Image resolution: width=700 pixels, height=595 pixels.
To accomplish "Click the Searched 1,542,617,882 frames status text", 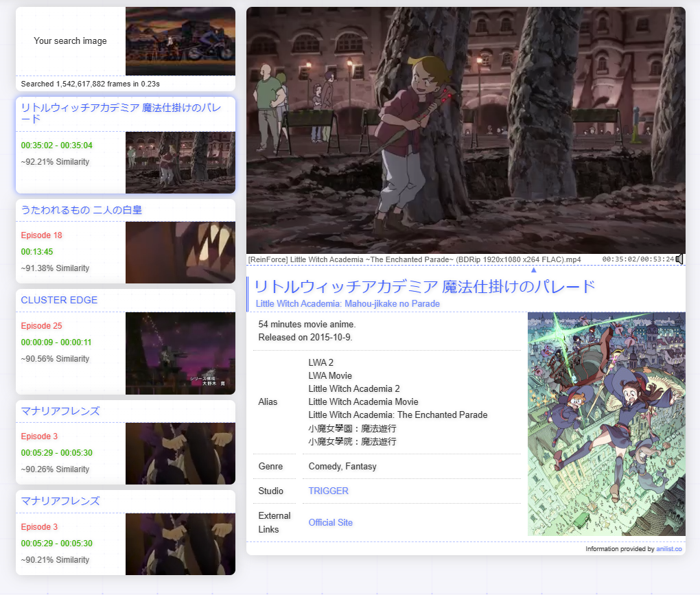I will point(90,84).
